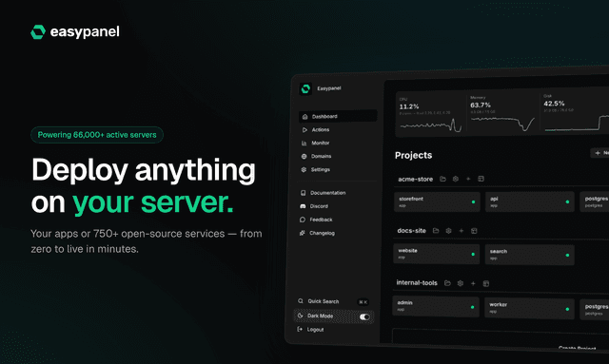Screen dimensions: 609x364
Task: Open the Changelog link
Action: coord(322,233)
